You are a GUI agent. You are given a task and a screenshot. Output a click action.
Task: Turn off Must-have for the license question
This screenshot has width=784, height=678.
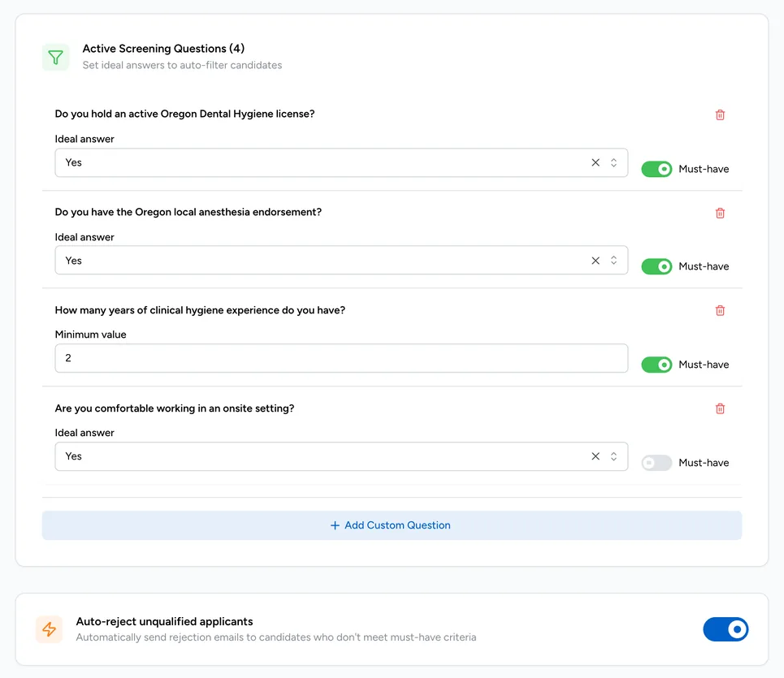point(656,169)
